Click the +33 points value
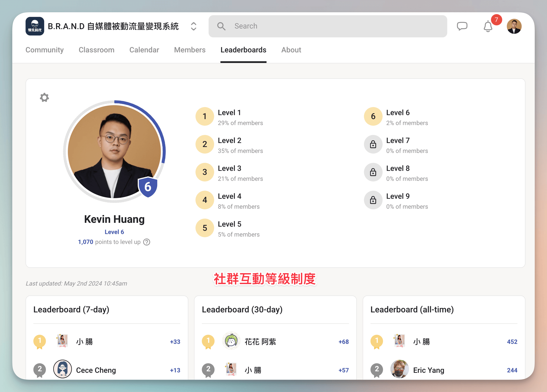This screenshot has width=547, height=392. click(175, 342)
